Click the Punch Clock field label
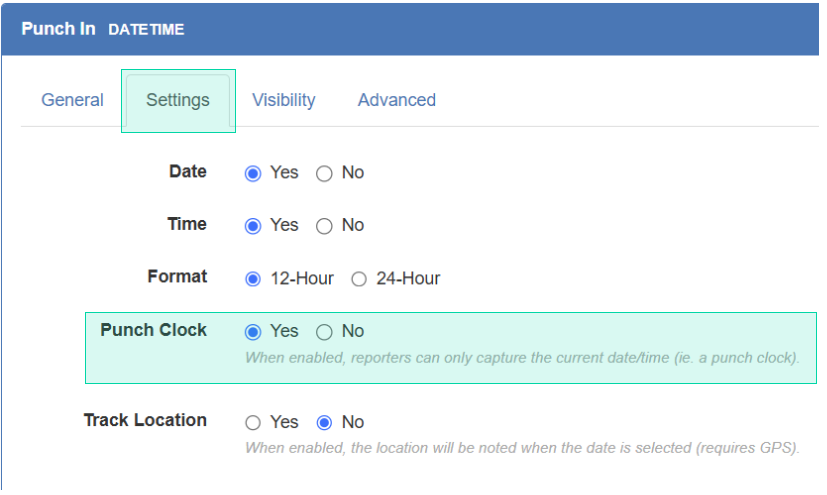 (x=153, y=330)
